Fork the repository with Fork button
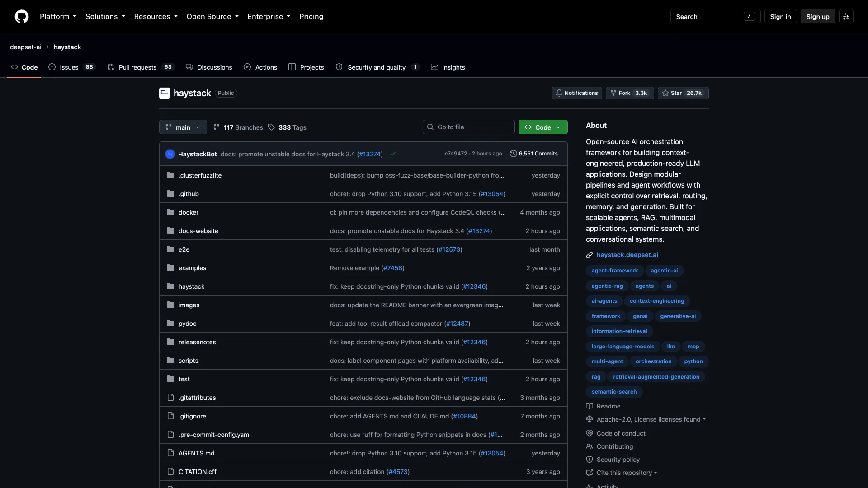Screen dimensions: 868x488 [629, 93]
